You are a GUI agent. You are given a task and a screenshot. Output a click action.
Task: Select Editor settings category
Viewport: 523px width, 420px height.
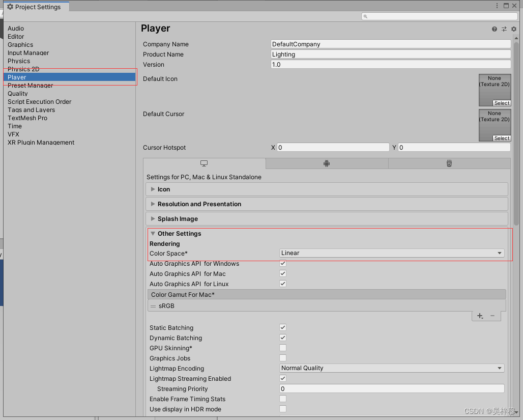(x=16, y=36)
